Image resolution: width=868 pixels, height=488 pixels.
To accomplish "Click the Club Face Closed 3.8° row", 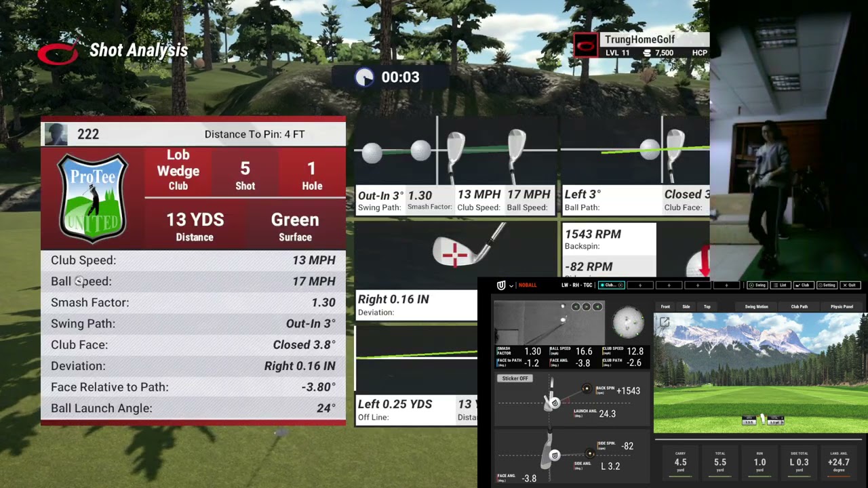I will (x=193, y=345).
